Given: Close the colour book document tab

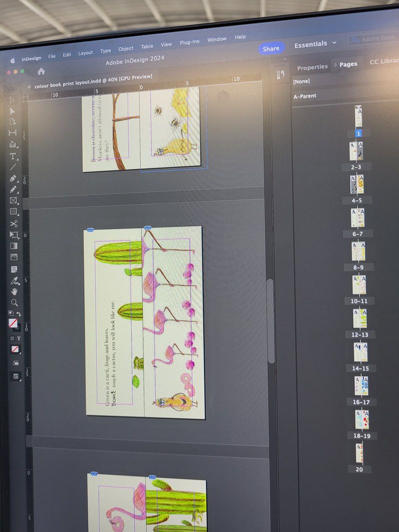Looking at the screenshot, I should coord(29,87).
